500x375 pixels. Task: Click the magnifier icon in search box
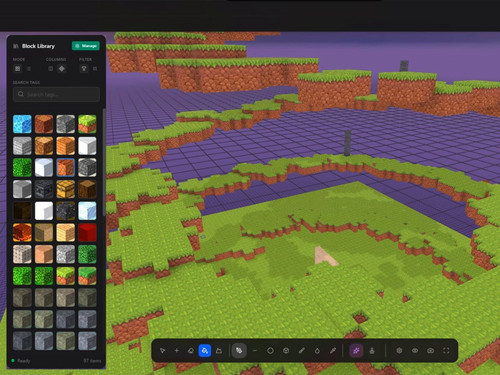21,94
